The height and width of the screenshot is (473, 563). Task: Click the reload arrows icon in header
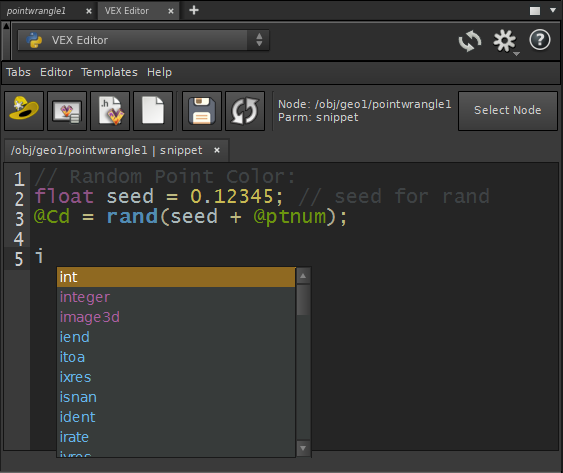(x=470, y=41)
